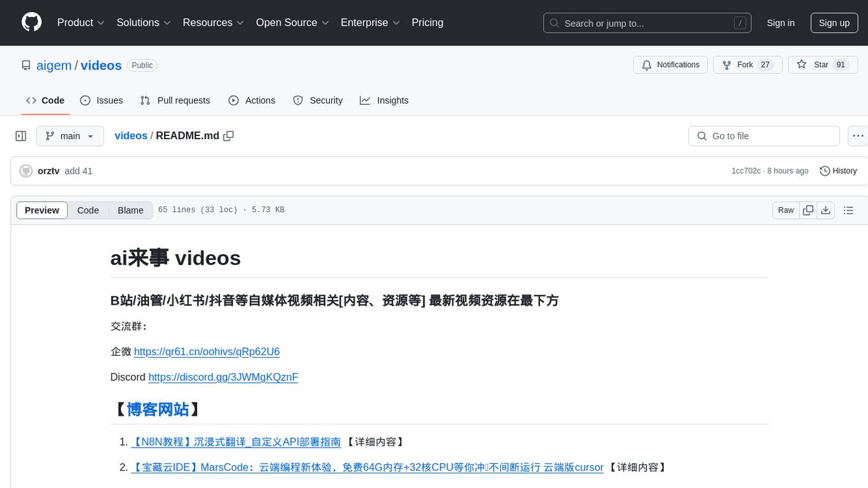The image size is (868, 488).
Task: Open the file History
Action: point(838,171)
